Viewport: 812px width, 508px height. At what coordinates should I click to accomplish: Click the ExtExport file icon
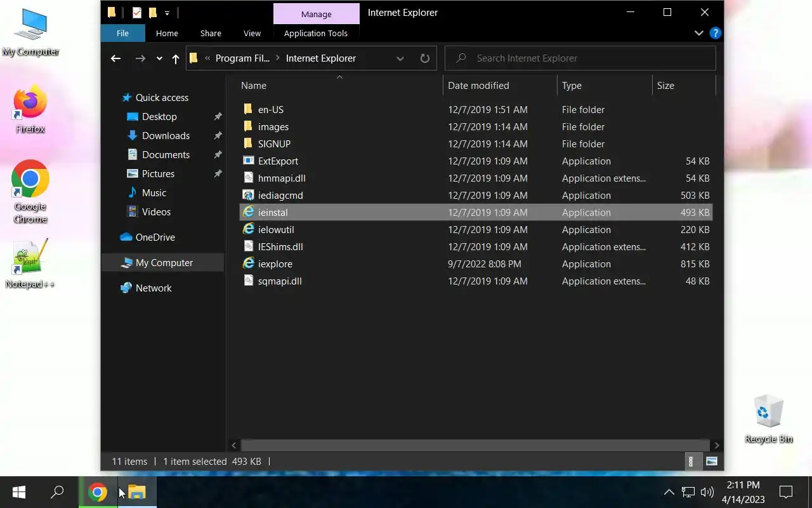pos(248,161)
